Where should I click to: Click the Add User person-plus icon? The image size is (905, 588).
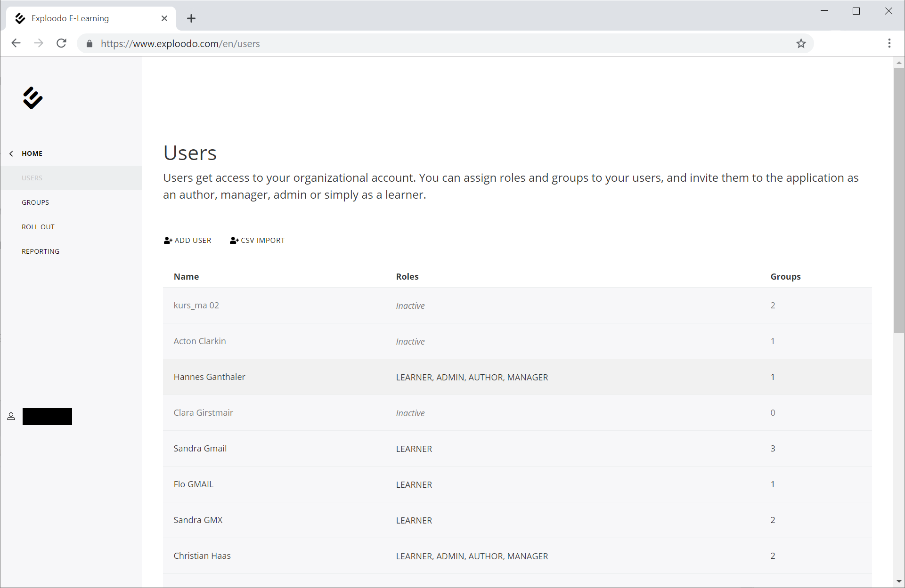(x=168, y=241)
